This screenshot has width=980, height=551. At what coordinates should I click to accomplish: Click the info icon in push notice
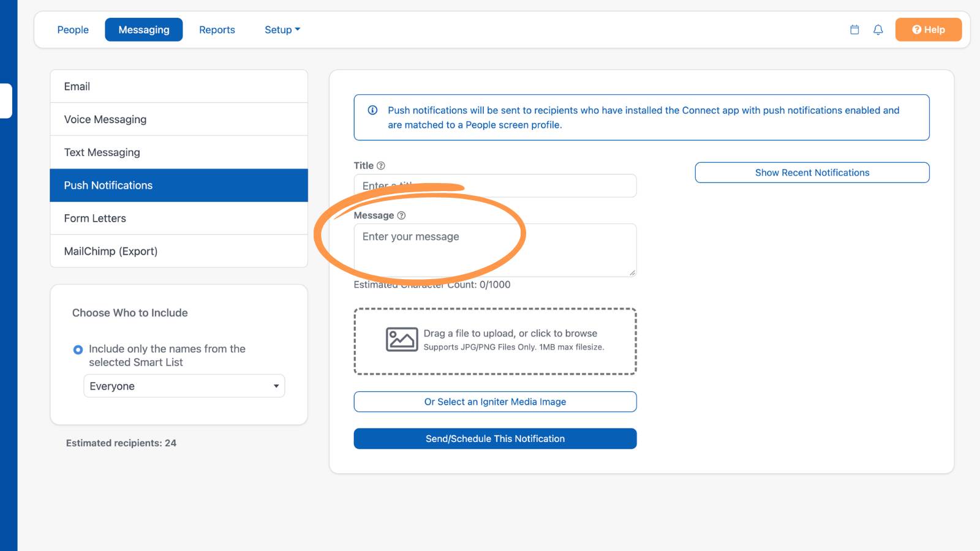click(372, 110)
